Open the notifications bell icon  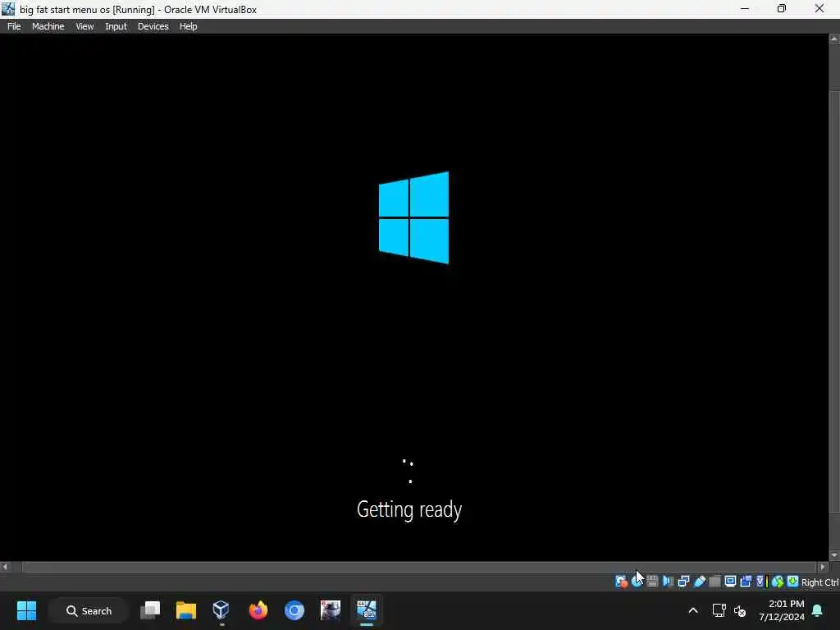click(818, 610)
